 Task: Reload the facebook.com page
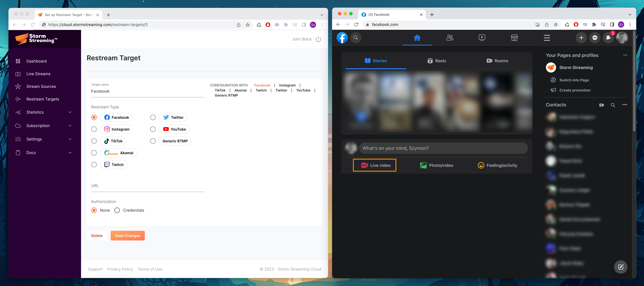[x=356, y=24]
